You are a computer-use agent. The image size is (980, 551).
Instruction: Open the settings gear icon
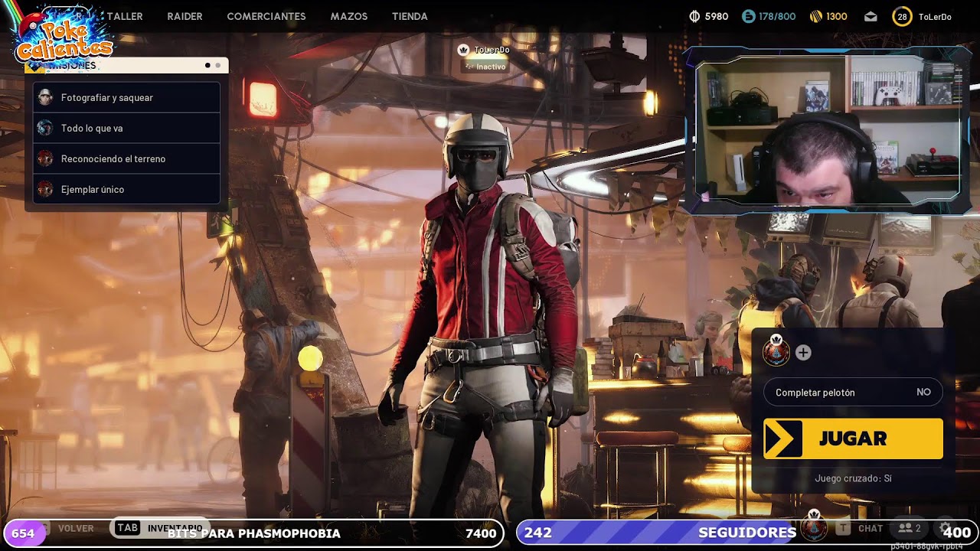pos(946,528)
